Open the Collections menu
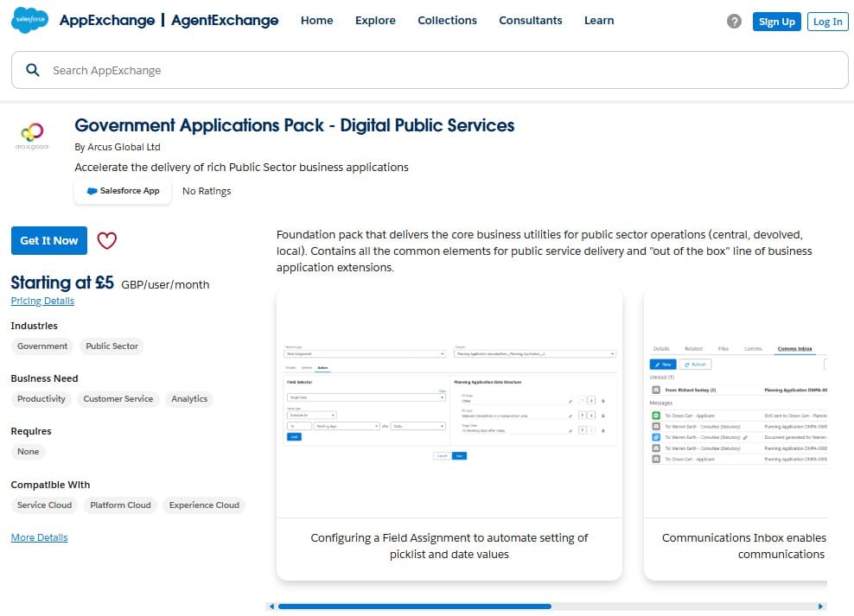 coord(447,20)
